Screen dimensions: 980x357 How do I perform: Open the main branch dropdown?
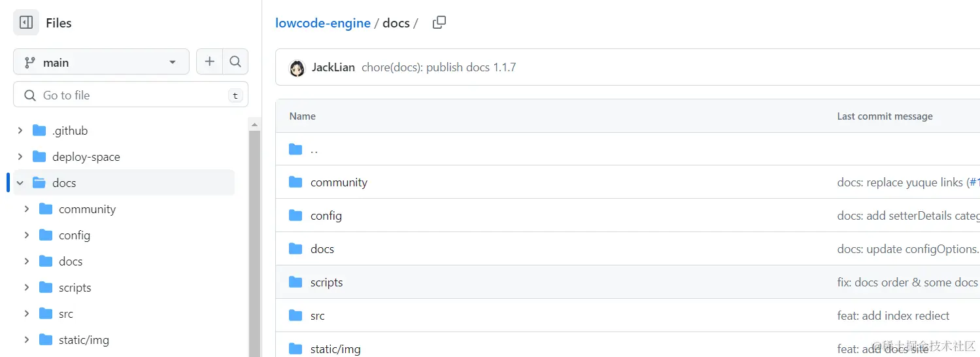(101, 62)
